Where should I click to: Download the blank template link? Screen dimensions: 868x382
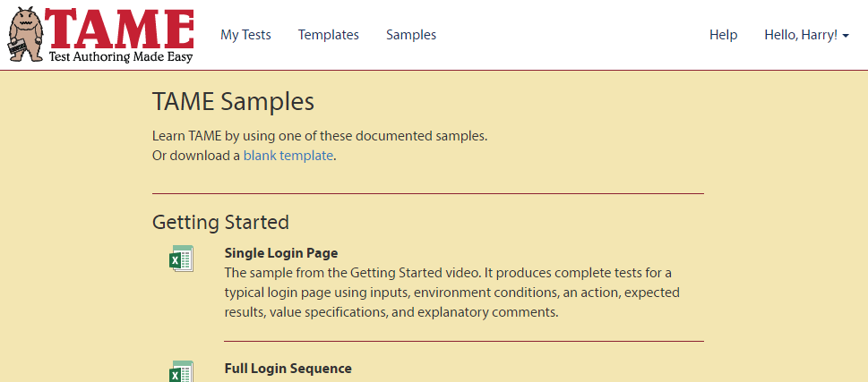click(288, 156)
